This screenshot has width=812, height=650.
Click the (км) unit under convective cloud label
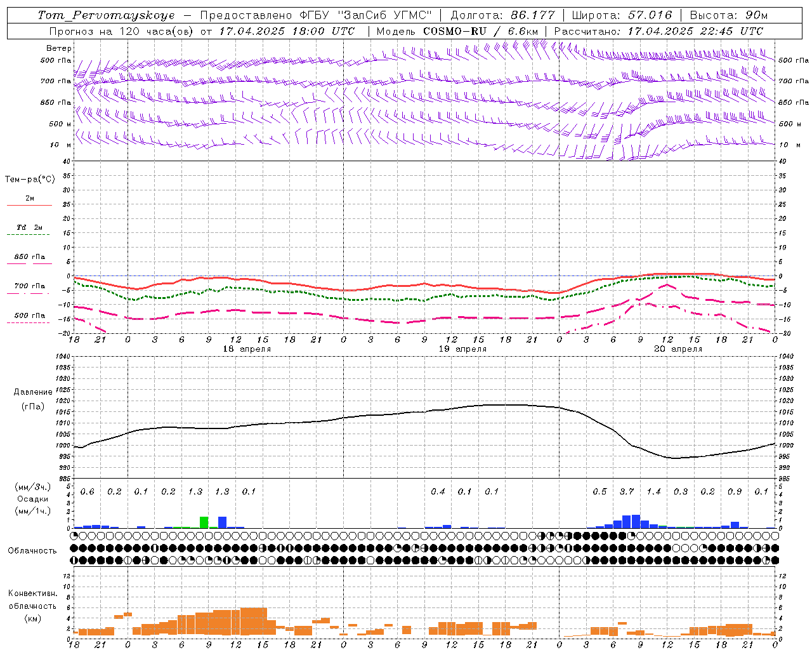32,618
